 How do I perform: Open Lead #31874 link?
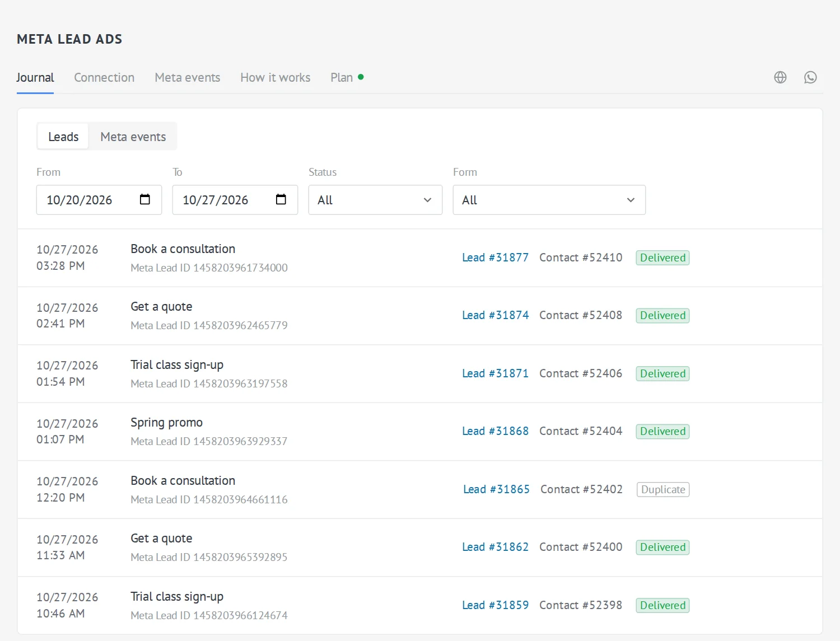click(x=495, y=315)
